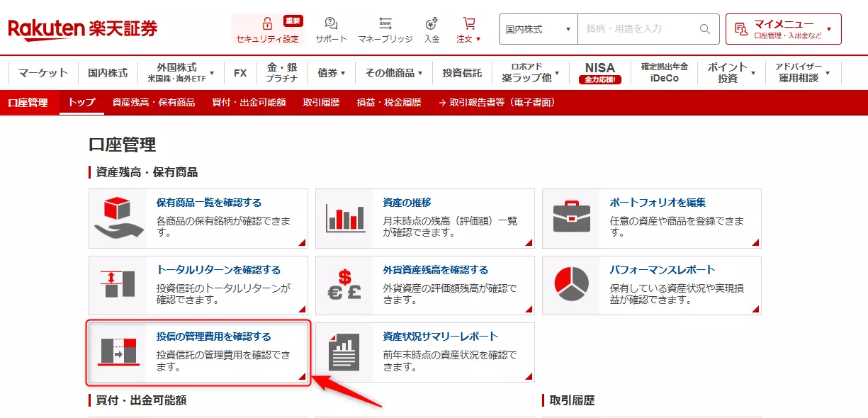The height and width of the screenshot is (418, 868).
Task: Click the マイメニュー person icon
Action: [x=741, y=29]
